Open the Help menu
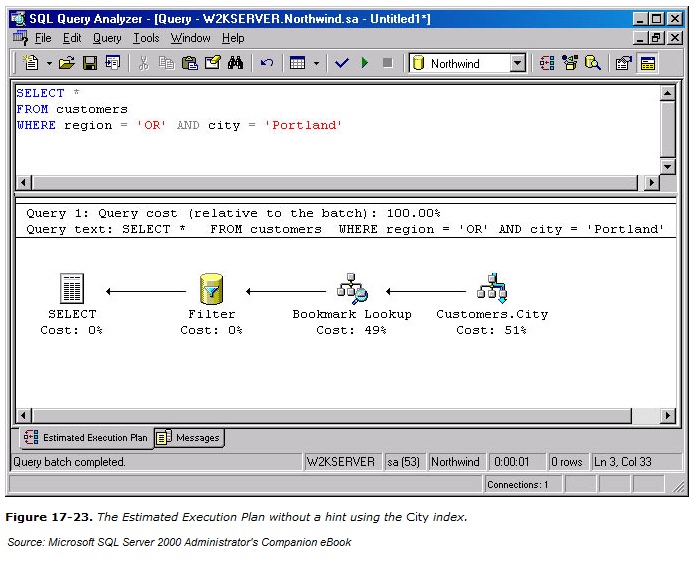The image size is (696, 577). tap(233, 38)
